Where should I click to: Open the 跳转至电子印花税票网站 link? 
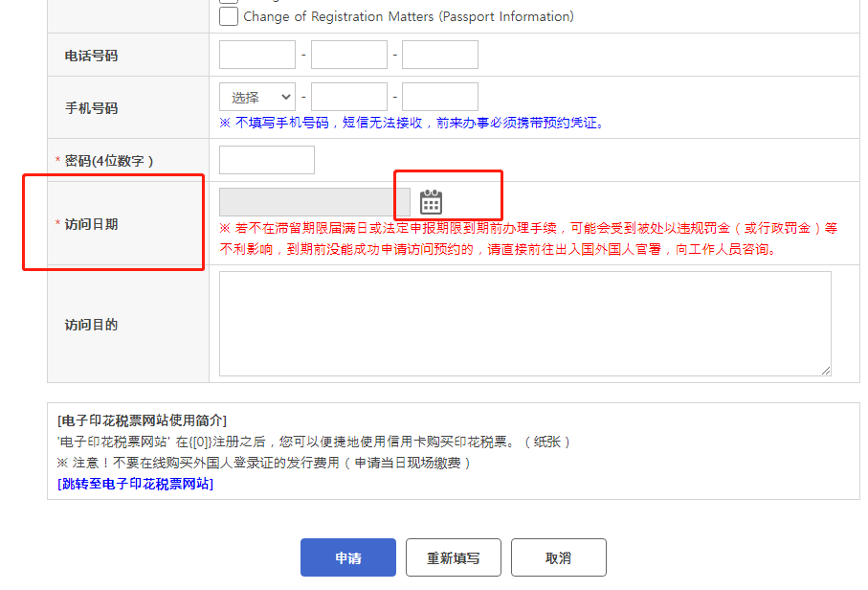136,484
